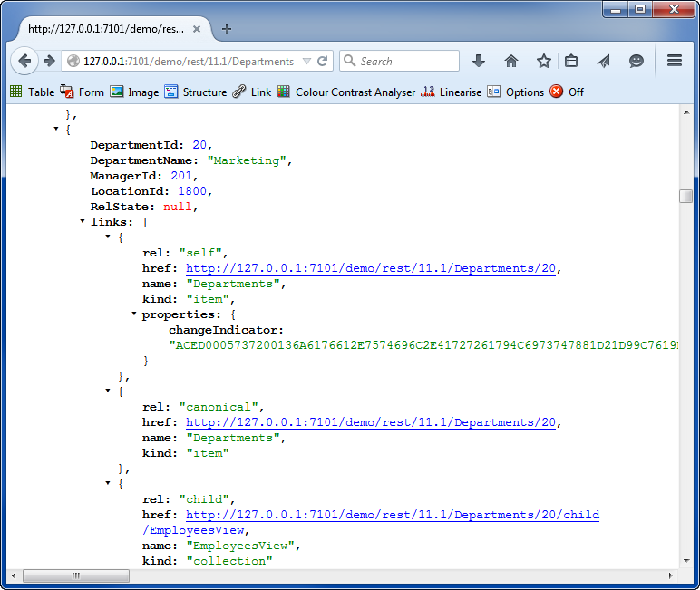Viewport: 700px width, 590px height.
Task: Click the horizontal scrollbar left arrow
Action: coord(14,575)
